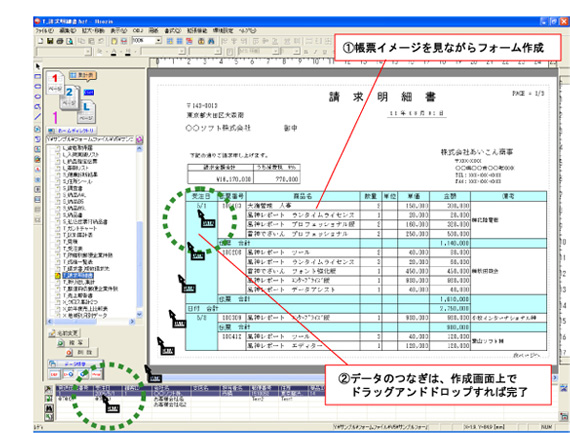
Task: Open the fill color picker in format toolbar
Action: pyautogui.click(x=100, y=52)
